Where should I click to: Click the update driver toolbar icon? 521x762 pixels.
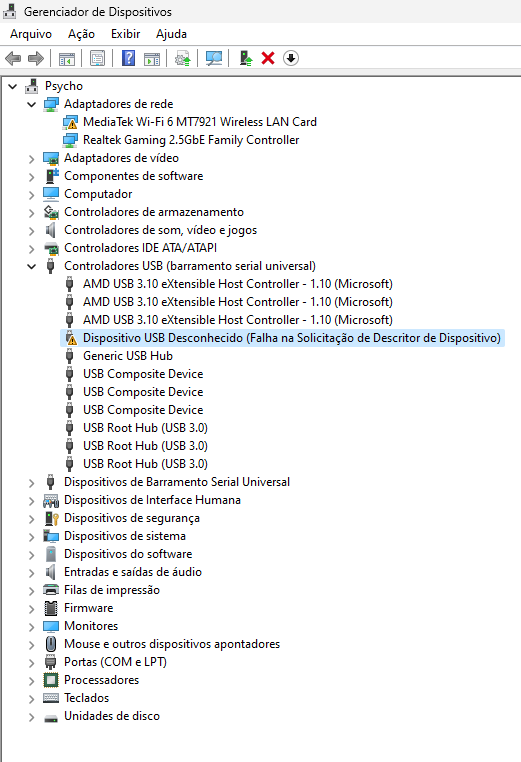(x=183, y=58)
